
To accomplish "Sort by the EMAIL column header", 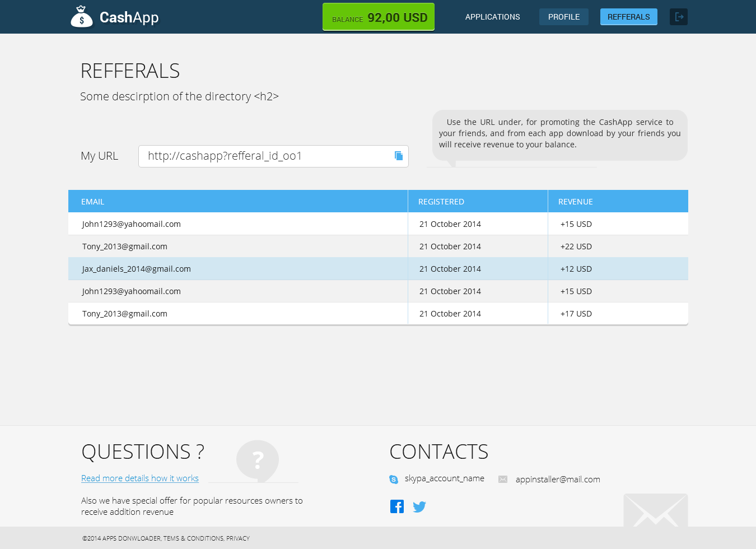I will click(x=93, y=202).
